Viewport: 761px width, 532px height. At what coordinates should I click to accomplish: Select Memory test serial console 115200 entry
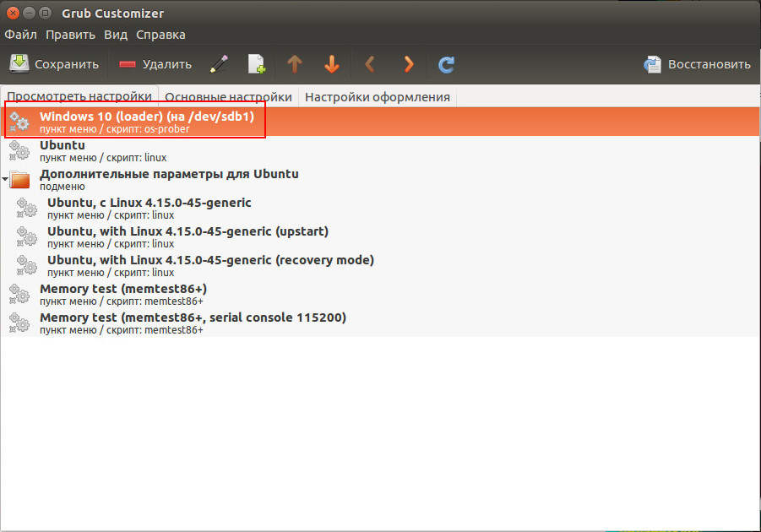click(x=380, y=323)
